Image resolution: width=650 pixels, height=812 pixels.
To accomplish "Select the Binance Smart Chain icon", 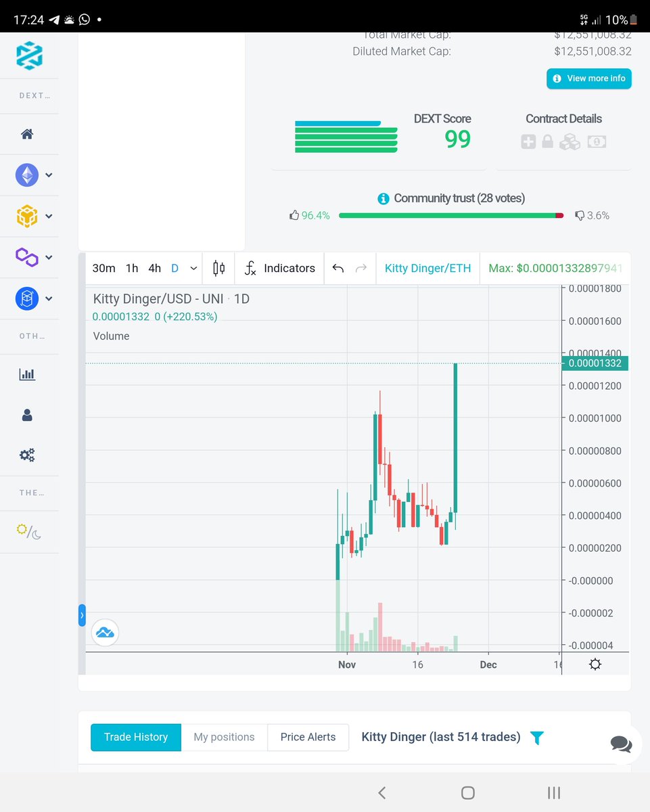I will pyautogui.click(x=27, y=217).
